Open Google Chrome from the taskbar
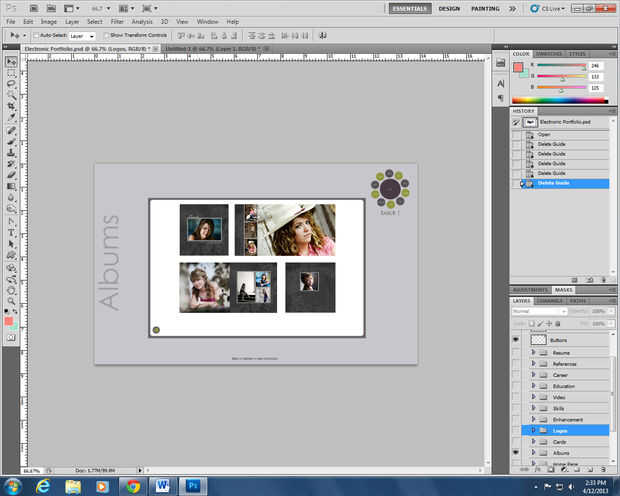 [133, 485]
